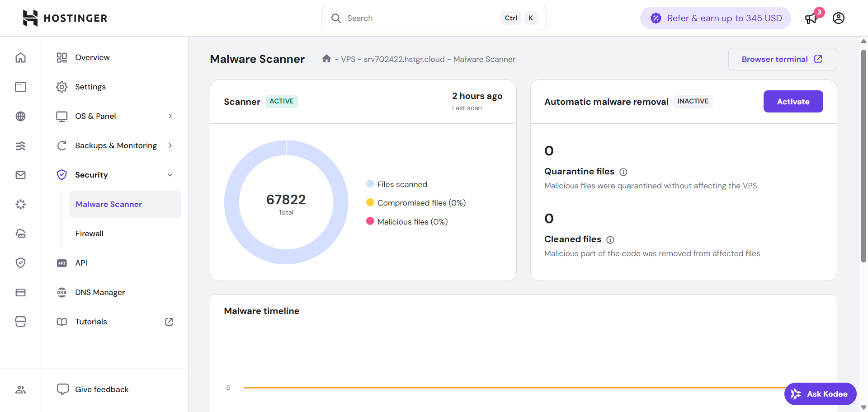The image size is (868, 412).
Task: Click the Malware timeline heading
Action: point(261,311)
